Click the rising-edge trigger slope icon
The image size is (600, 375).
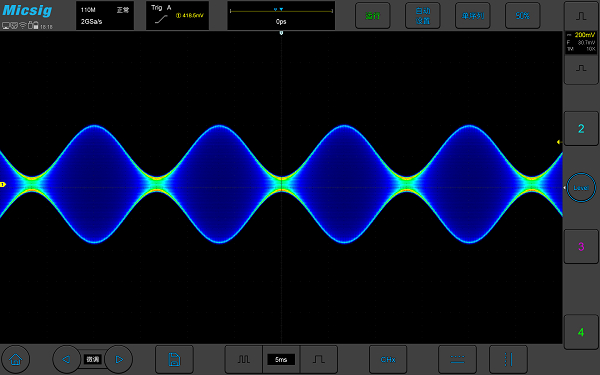point(161,19)
